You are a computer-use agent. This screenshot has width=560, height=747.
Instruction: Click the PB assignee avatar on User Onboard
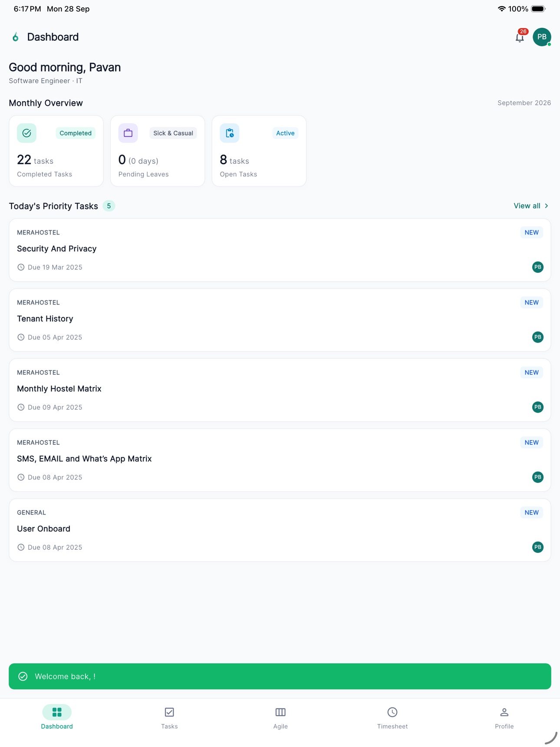click(x=538, y=547)
